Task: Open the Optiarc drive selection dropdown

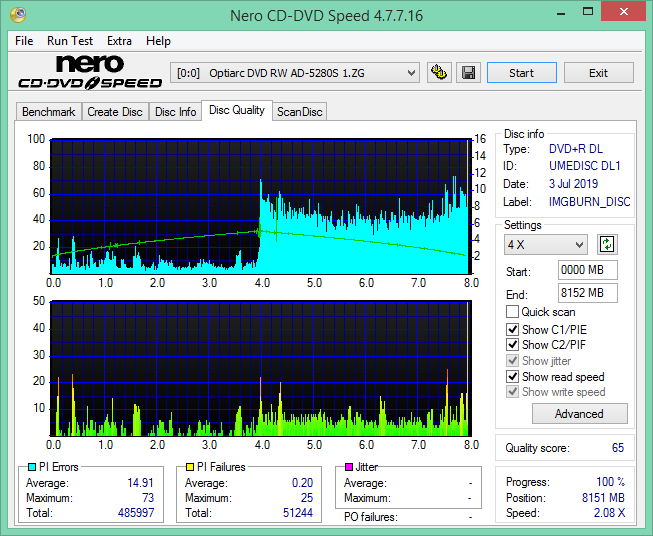Action: [294, 73]
